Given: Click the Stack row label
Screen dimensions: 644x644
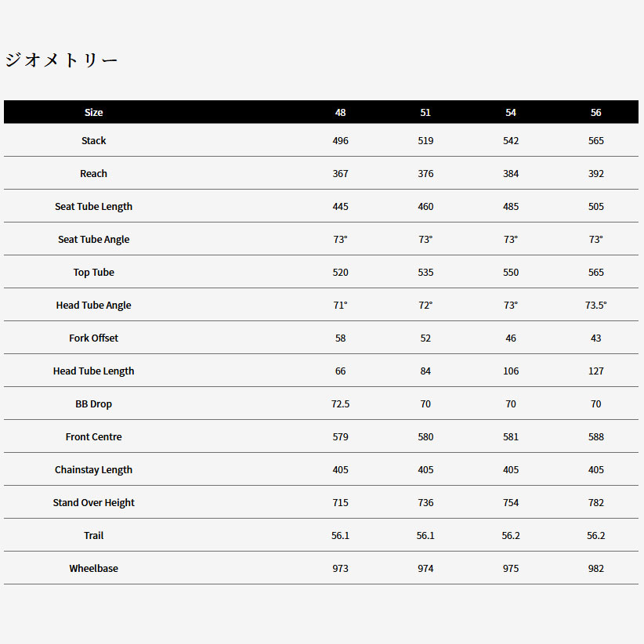Looking at the screenshot, I should tap(94, 141).
